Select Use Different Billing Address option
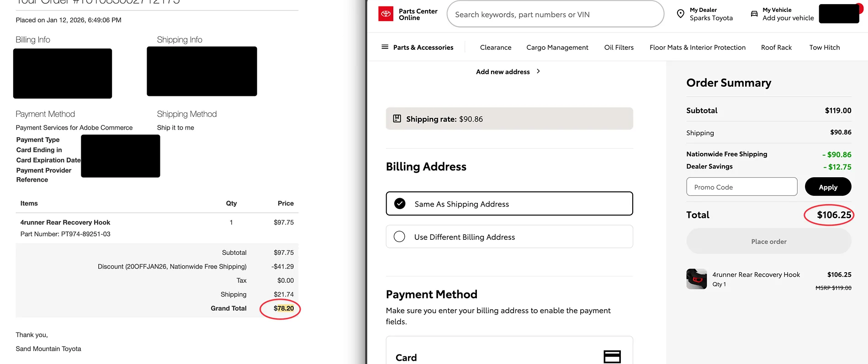The height and width of the screenshot is (364, 868). (x=400, y=237)
